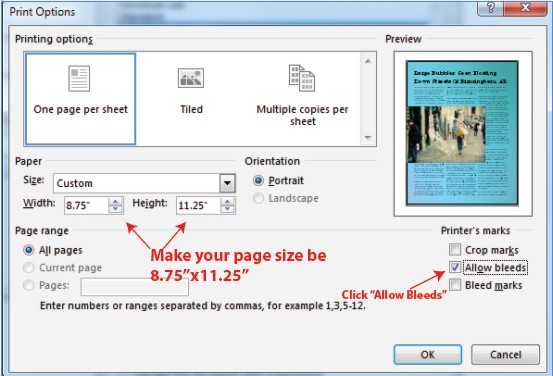
Task: Select the Landscape orientation radio button
Action: click(x=258, y=198)
